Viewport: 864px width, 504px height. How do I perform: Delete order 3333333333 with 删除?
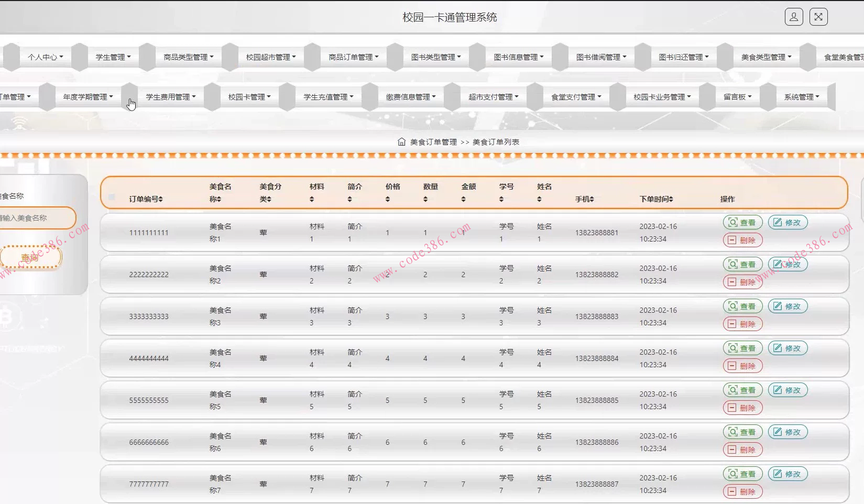[x=742, y=324]
